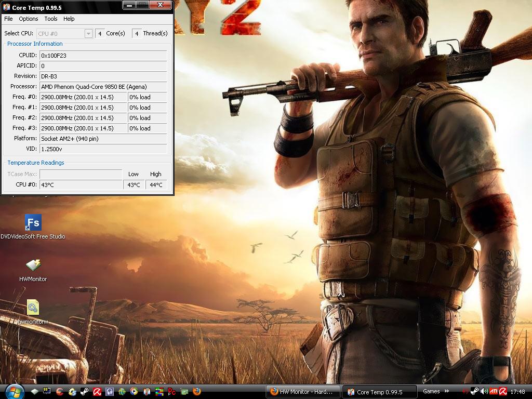Viewport: 532px width, 399px height.
Task: Click the gear icon with number 5
Action: tap(72, 392)
